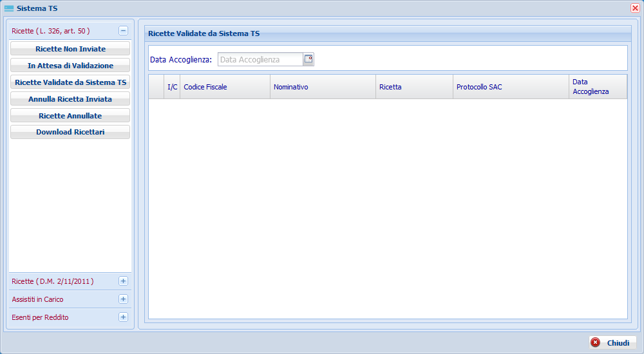
Task: Open the Data Accoglienza calendar picker icon
Action: click(x=308, y=59)
